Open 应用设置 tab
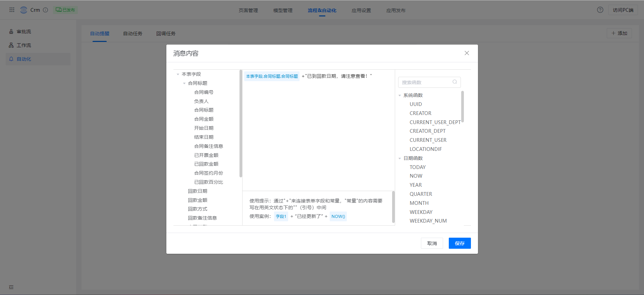Screen dimensions: 644x295 [361, 10]
